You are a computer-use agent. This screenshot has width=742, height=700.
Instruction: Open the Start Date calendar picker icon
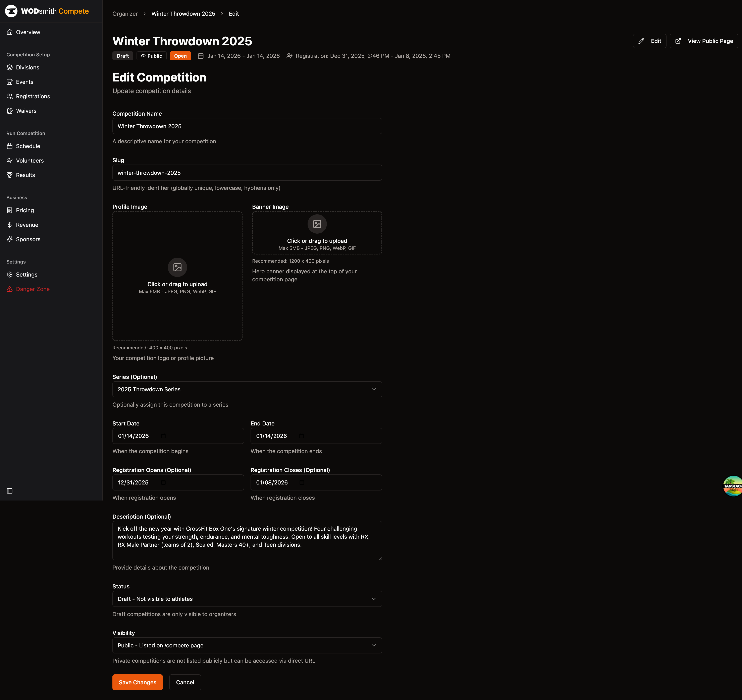163,436
